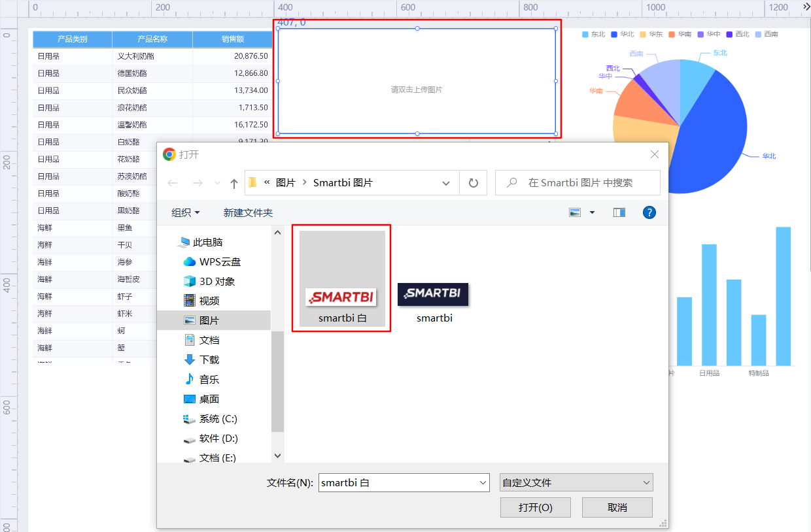Click 新建文件夹 button

click(248, 212)
